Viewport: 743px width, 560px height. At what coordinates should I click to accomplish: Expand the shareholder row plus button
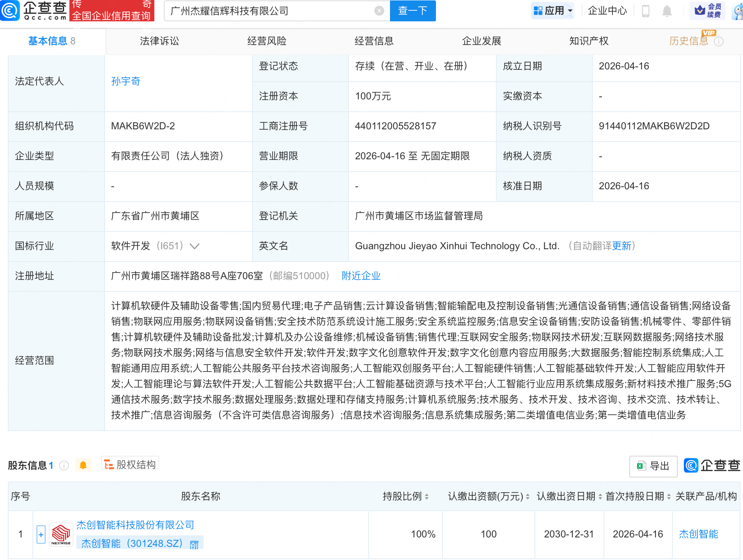point(41,535)
